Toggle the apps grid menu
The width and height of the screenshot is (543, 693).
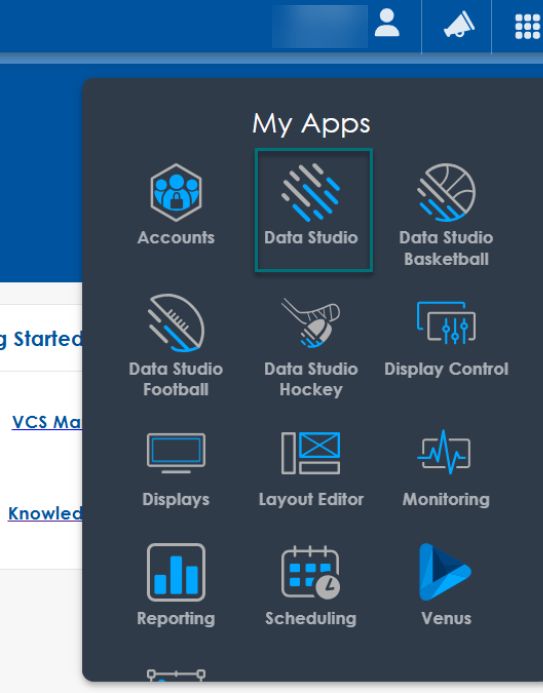coord(527,27)
